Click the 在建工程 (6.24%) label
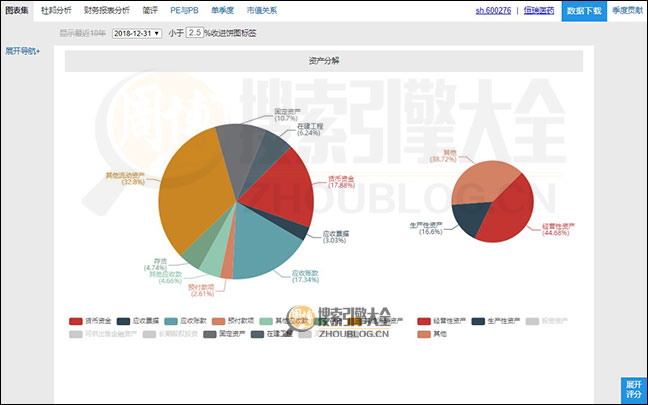Viewport: 648px width, 405px height. tap(310, 129)
